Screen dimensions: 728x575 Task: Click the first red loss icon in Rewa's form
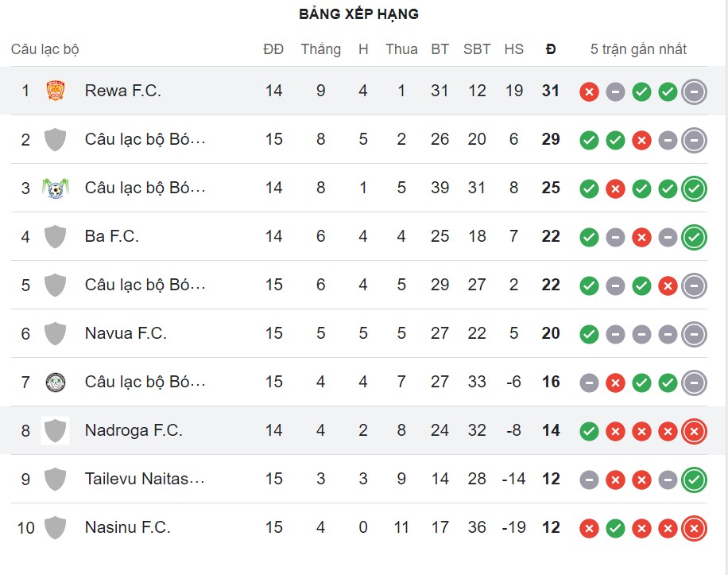click(589, 91)
